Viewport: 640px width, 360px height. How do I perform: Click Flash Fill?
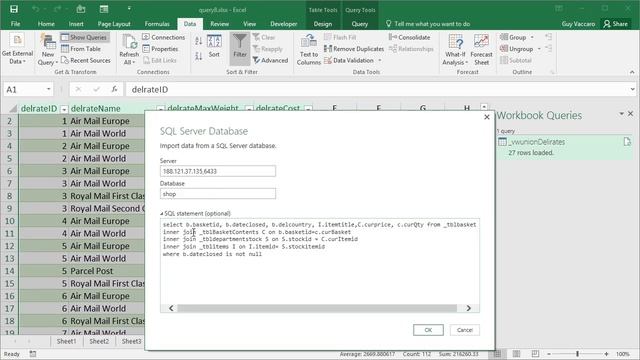point(340,37)
